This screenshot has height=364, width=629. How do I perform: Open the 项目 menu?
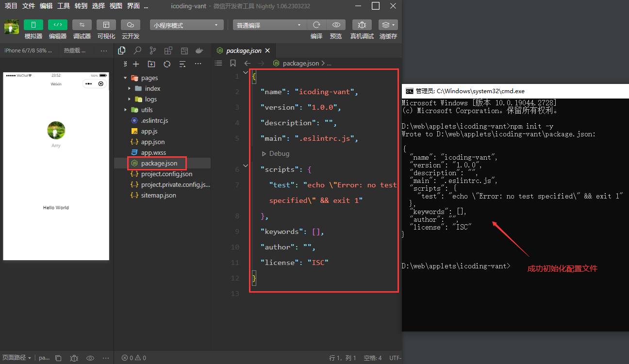(11, 6)
